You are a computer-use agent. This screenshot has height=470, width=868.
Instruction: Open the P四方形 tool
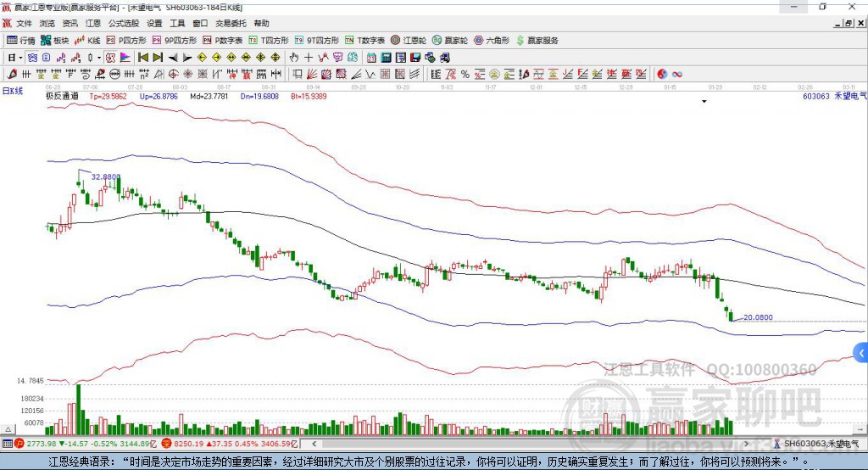(126, 41)
